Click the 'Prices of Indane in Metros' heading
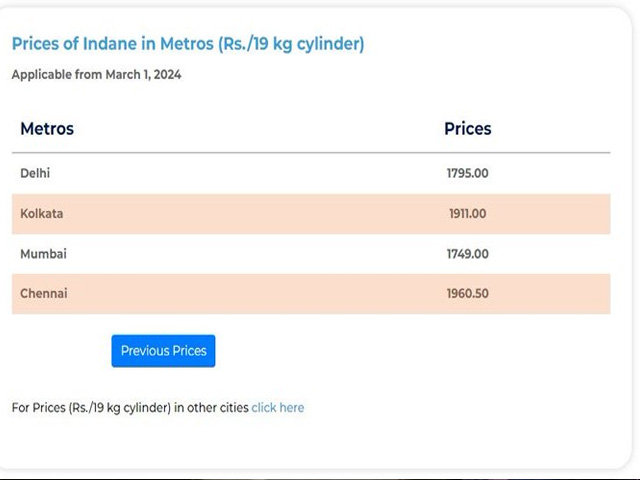640x480 pixels. click(x=188, y=44)
